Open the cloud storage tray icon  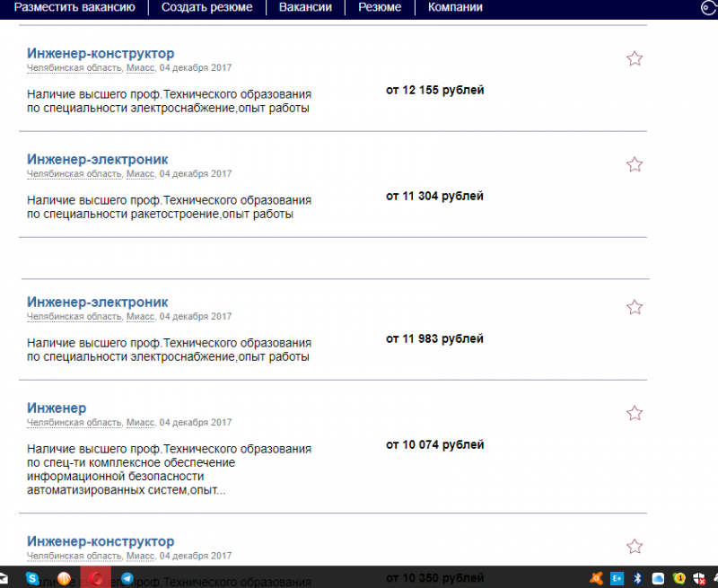[x=658, y=578]
